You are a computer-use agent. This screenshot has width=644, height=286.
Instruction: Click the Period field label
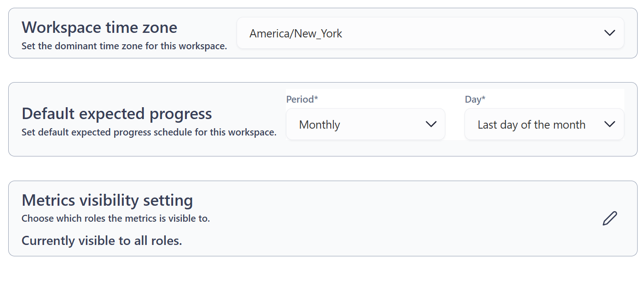coord(300,99)
